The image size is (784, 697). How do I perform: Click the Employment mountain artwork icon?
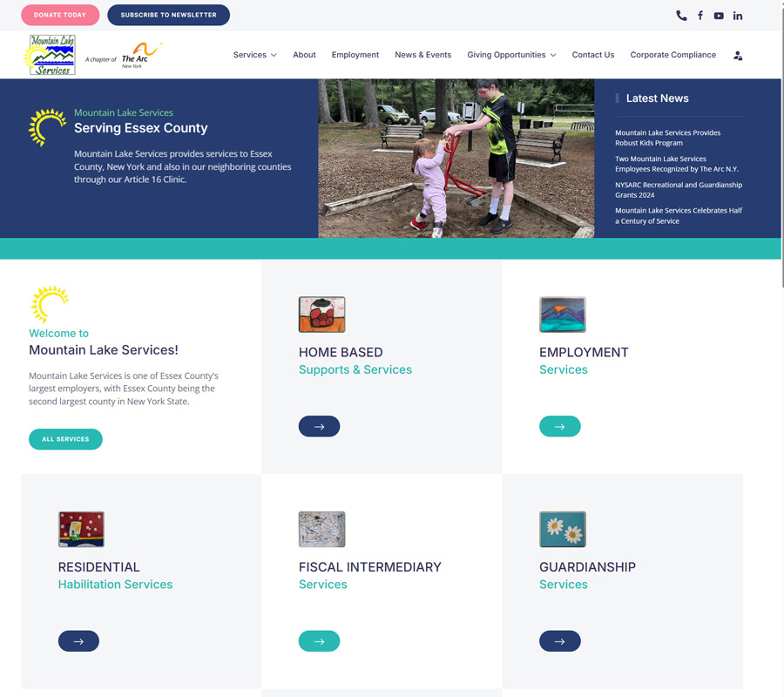[x=563, y=315]
